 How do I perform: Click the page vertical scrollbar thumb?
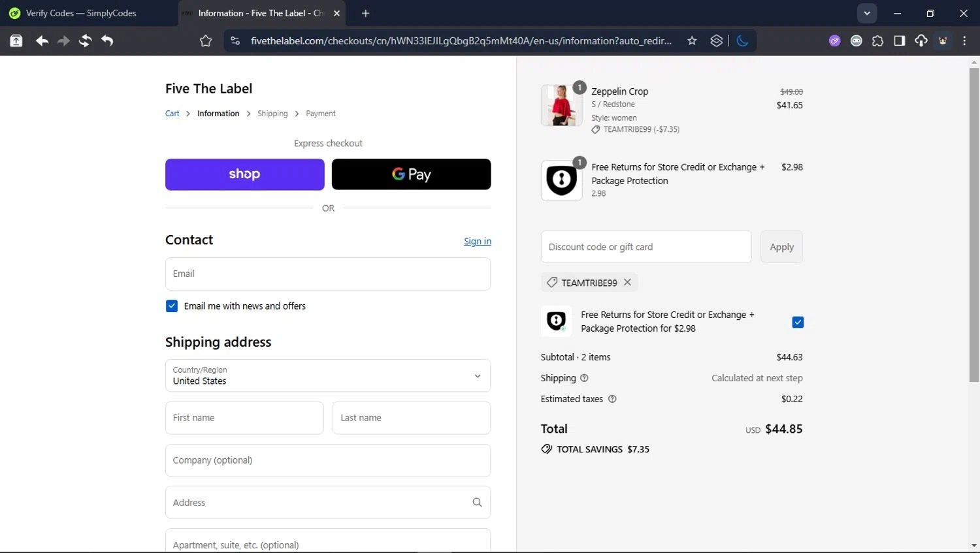pyautogui.click(x=974, y=225)
